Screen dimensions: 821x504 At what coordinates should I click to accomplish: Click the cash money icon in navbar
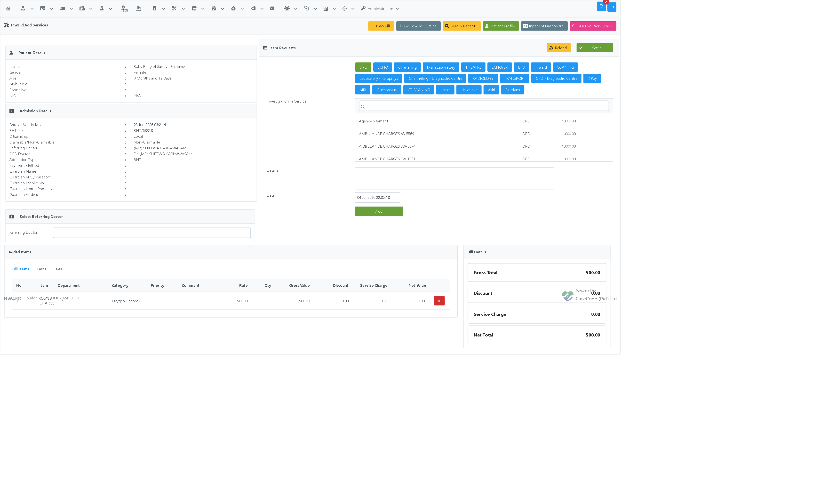(253, 9)
